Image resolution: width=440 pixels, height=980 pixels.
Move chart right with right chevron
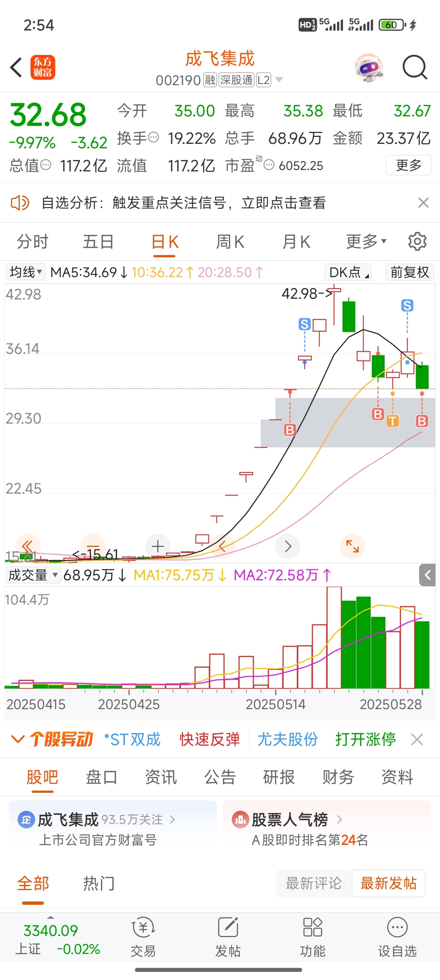pyautogui.click(x=287, y=547)
